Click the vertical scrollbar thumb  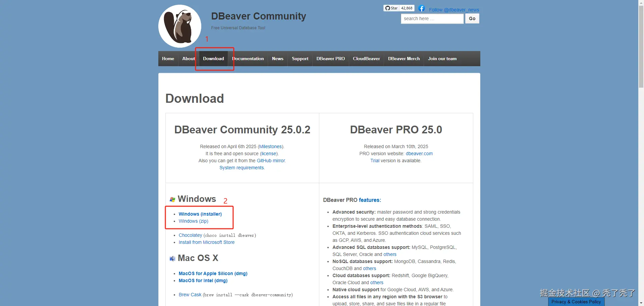tap(641, 47)
